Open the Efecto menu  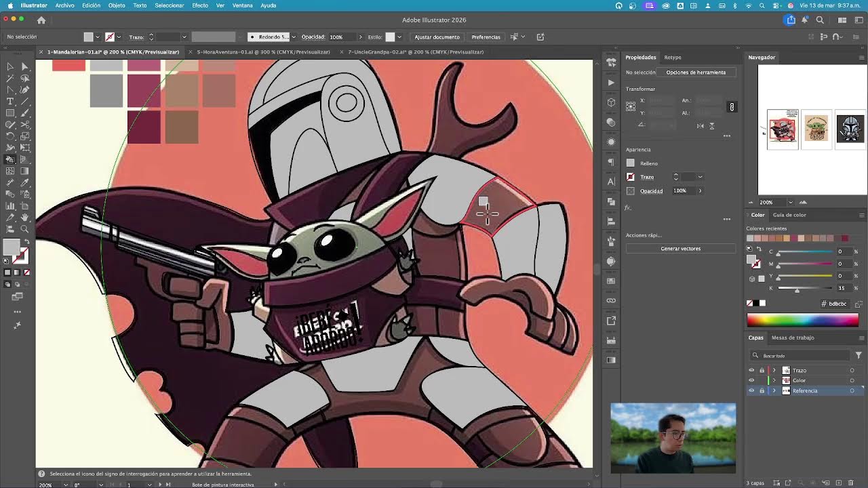coord(200,5)
